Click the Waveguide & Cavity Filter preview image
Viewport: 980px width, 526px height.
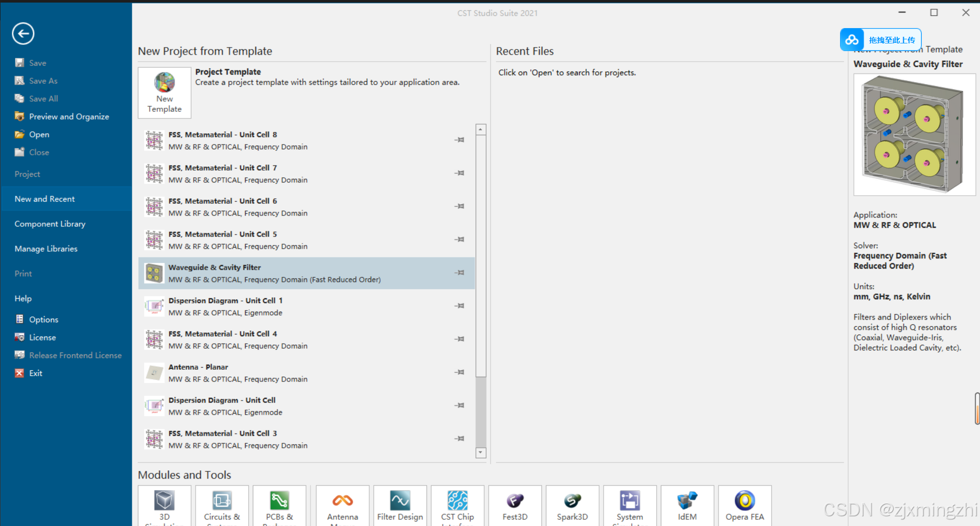pos(914,135)
